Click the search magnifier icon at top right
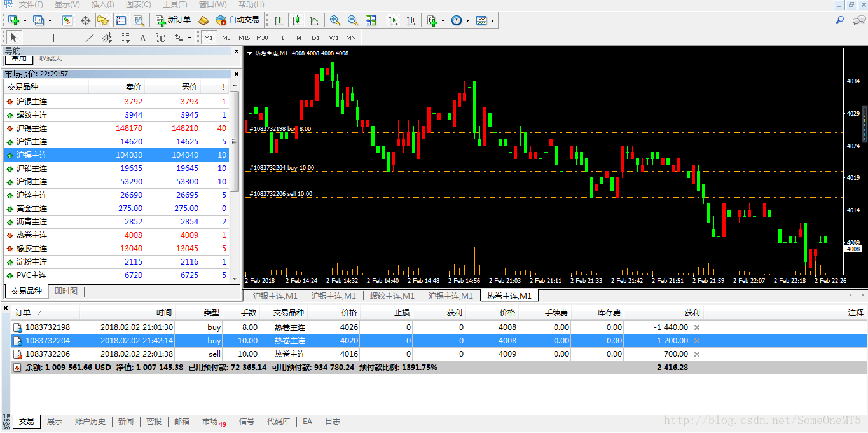Image resolution: width=868 pixels, height=433 pixels. 840,20
